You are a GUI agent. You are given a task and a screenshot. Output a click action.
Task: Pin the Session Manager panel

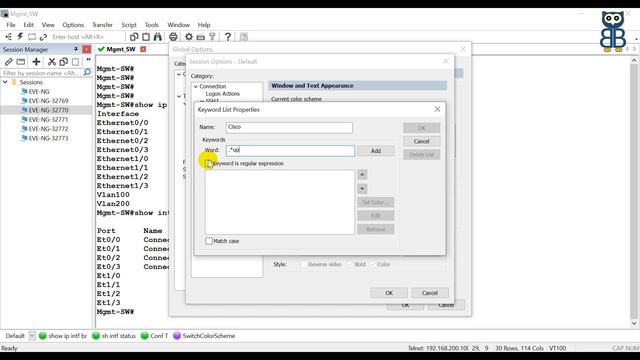click(76, 49)
